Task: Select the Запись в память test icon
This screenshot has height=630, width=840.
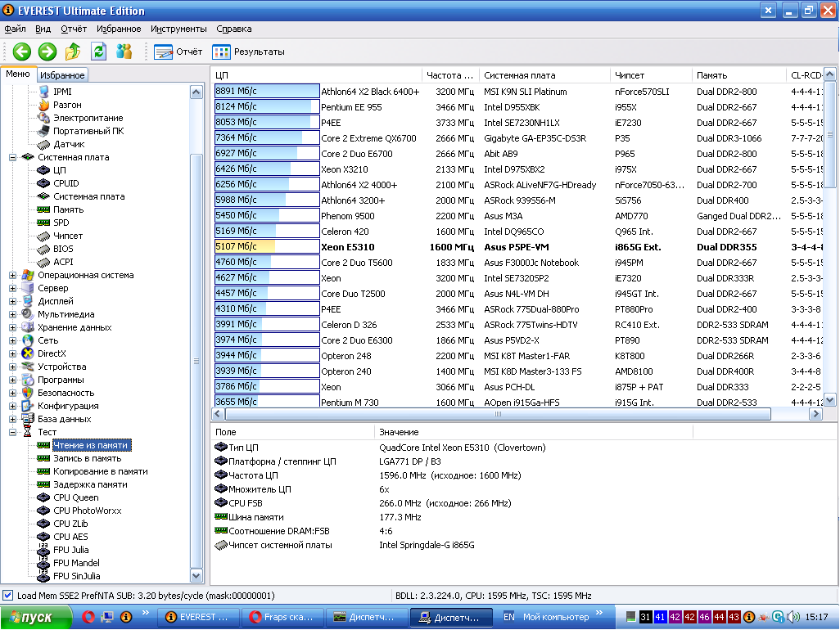Action: click(x=43, y=459)
